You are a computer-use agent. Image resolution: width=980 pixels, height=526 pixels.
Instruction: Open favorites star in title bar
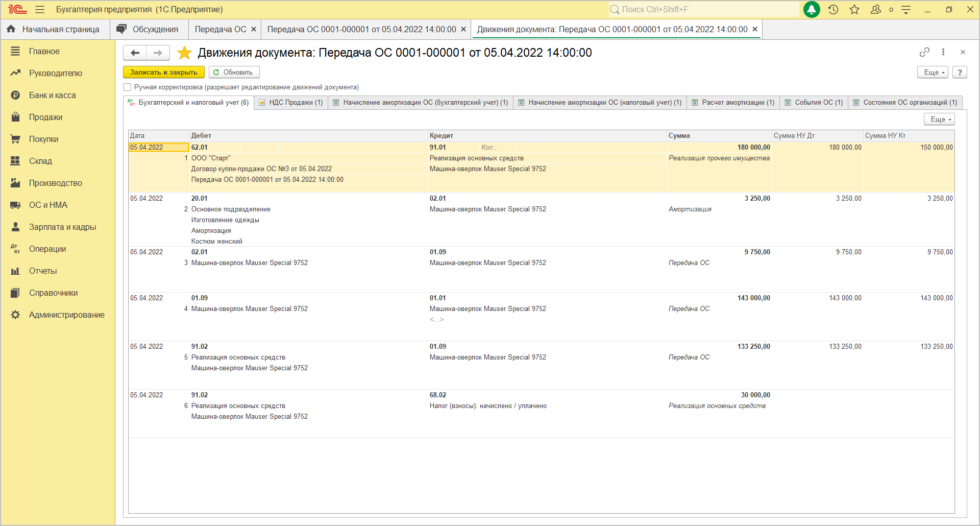point(854,9)
